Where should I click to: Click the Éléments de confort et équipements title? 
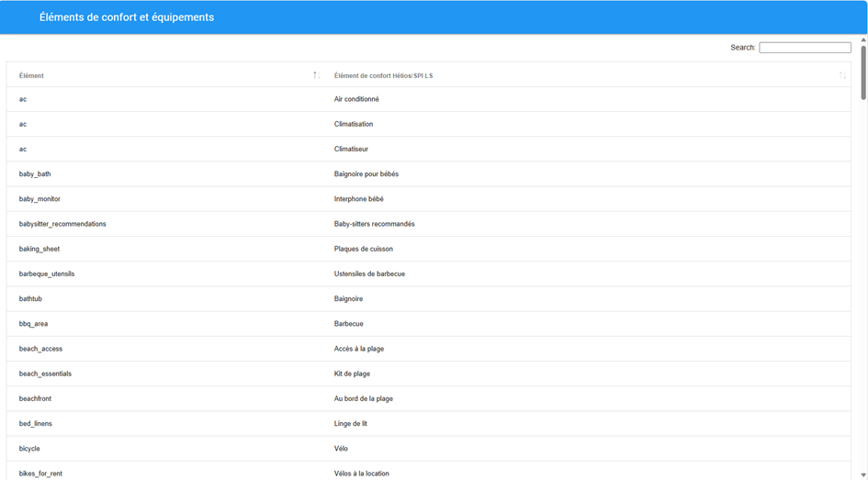127,17
